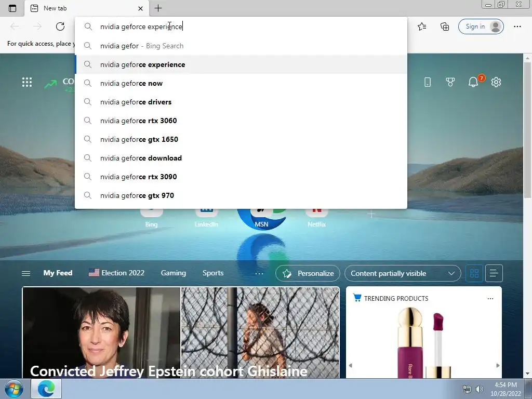Switch to the Gaming feed tab
The image size is (532, 399).
coord(174,273)
